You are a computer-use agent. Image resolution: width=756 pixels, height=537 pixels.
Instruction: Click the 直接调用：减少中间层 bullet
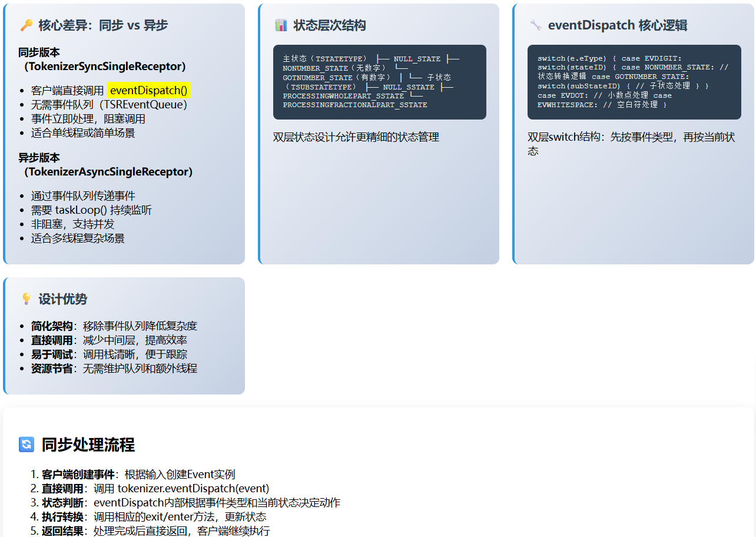point(109,340)
